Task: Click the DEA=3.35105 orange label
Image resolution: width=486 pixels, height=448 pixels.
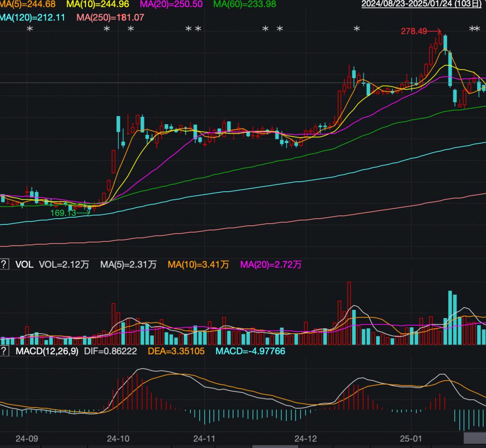Action: (176, 351)
